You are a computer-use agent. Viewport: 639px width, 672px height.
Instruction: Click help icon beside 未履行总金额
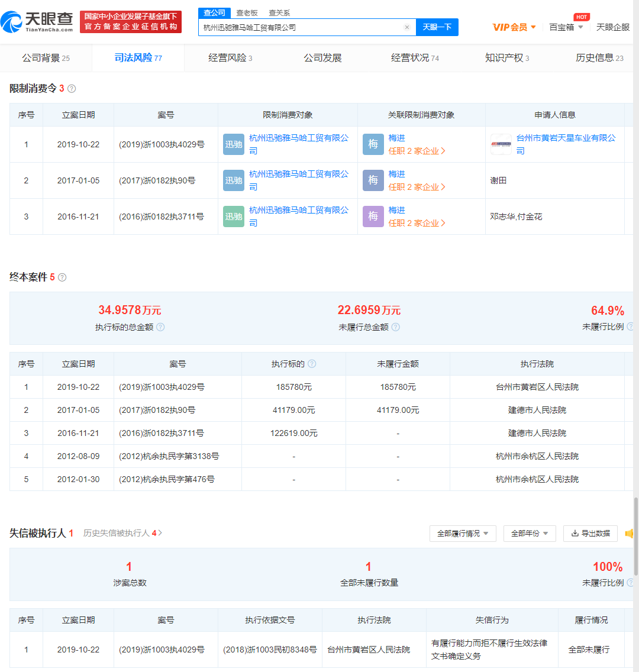396,327
